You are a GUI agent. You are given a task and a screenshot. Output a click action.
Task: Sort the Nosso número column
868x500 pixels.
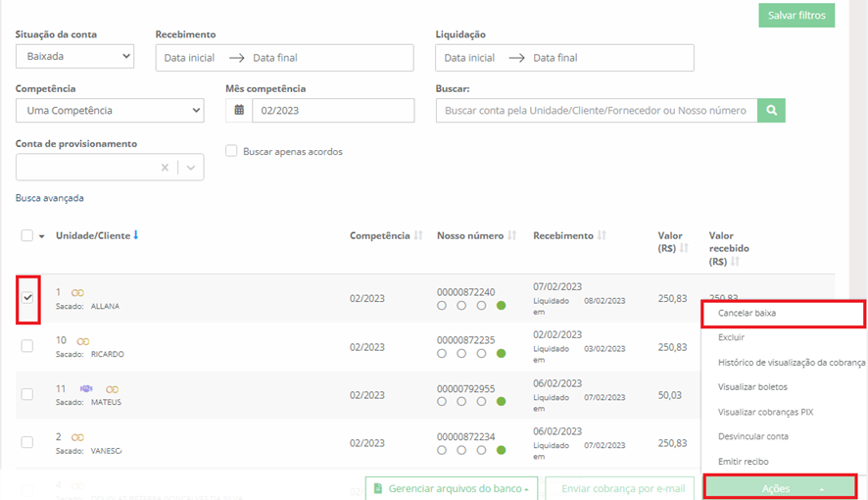(x=512, y=235)
